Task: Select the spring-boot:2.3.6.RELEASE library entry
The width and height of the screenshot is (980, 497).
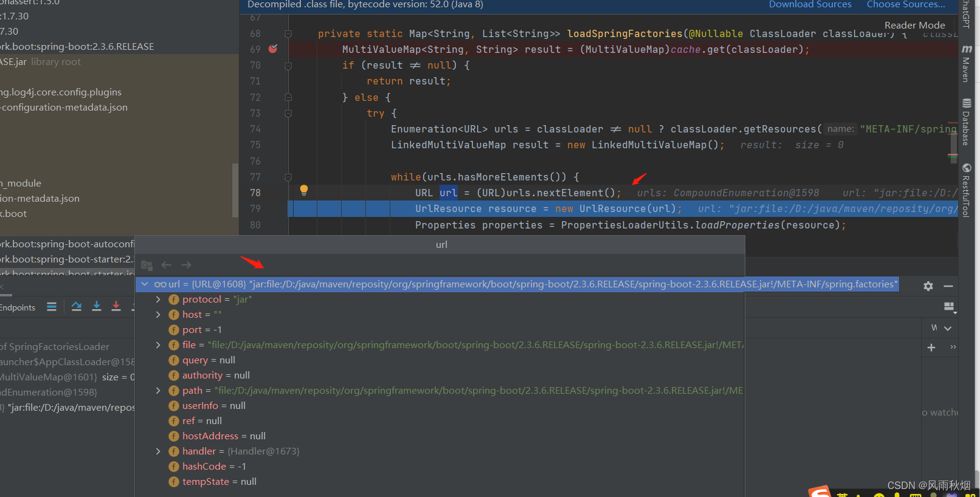Action: pyautogui.click(x=77, y=46)
